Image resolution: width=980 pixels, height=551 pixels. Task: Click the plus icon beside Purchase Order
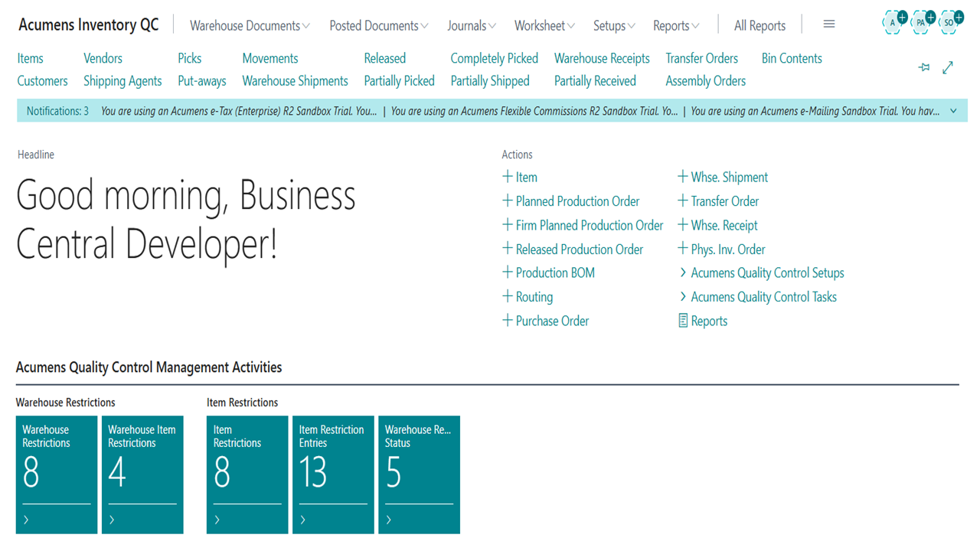[x=507, y=321]
